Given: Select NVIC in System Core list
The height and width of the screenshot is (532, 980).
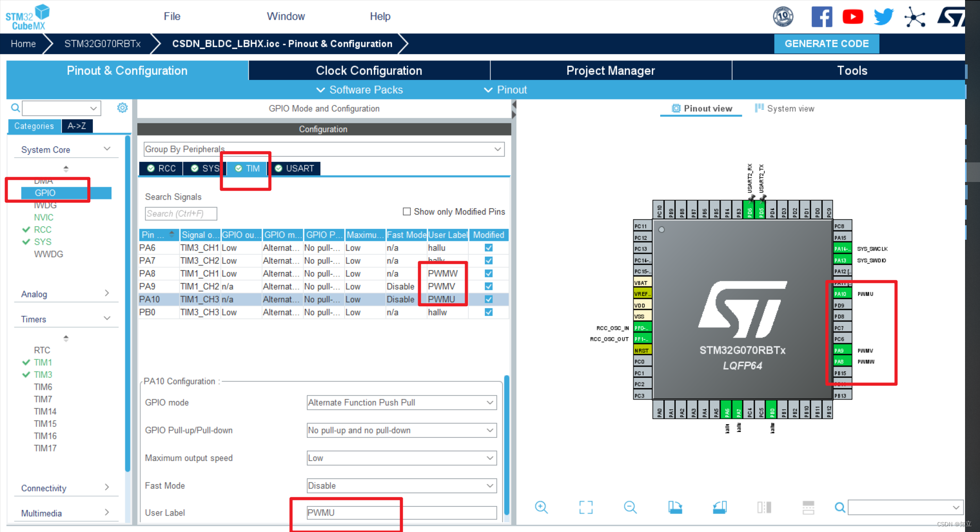Looking at the screenshot, I should [x=44, y=218].
